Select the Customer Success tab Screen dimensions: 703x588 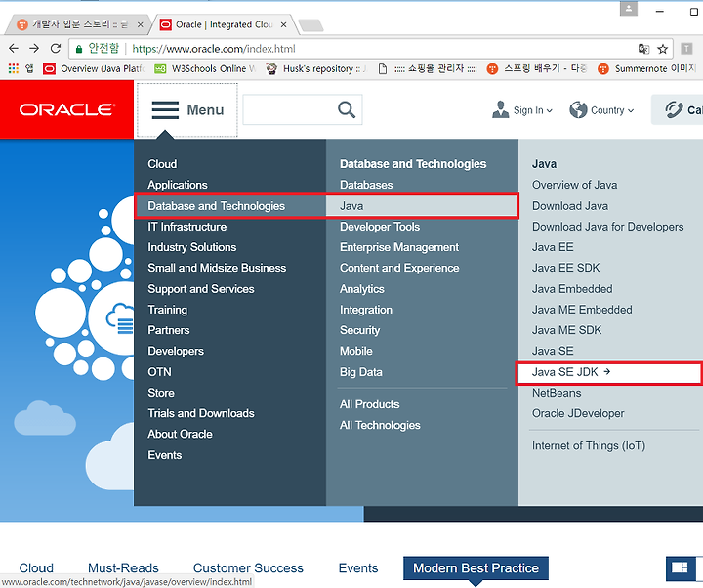[248, 568]
